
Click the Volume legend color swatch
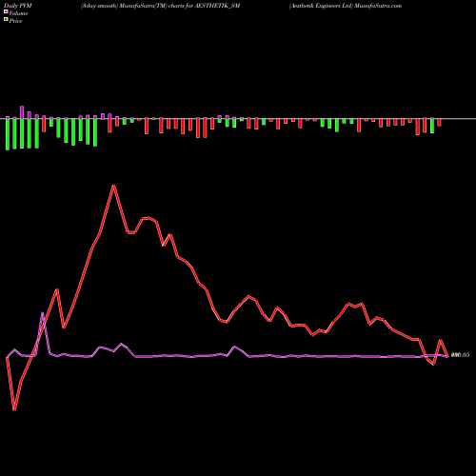(6, 11)
